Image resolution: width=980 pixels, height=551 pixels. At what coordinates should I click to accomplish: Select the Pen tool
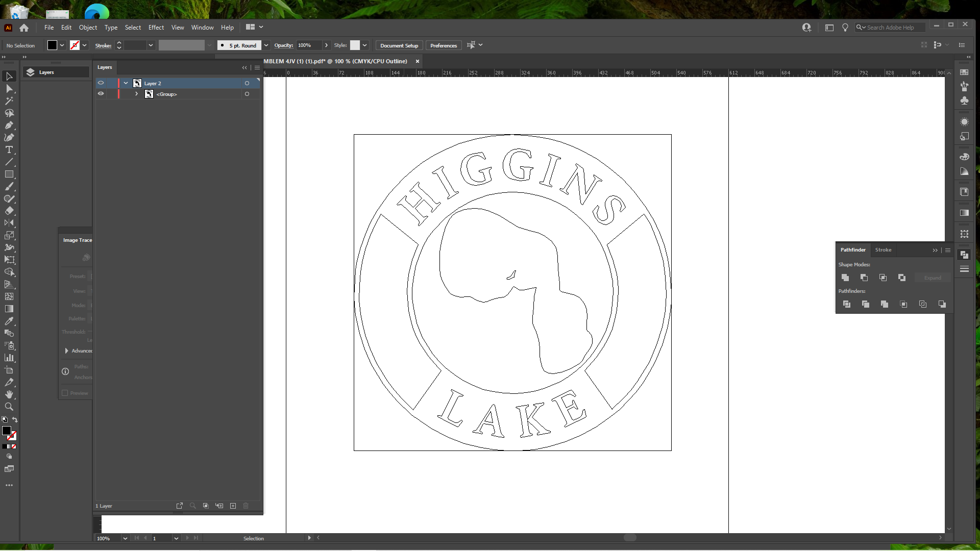pos(9,126)
